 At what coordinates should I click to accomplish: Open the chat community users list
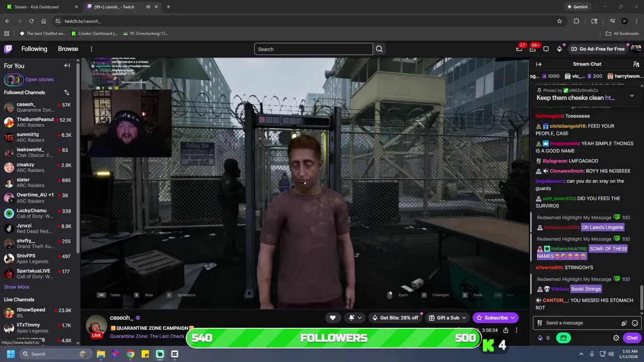[636, 64]
